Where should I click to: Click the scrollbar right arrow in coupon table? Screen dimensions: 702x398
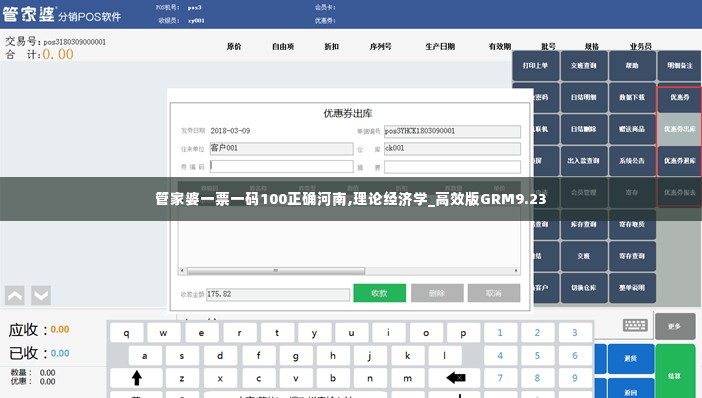tap(516, 271)
